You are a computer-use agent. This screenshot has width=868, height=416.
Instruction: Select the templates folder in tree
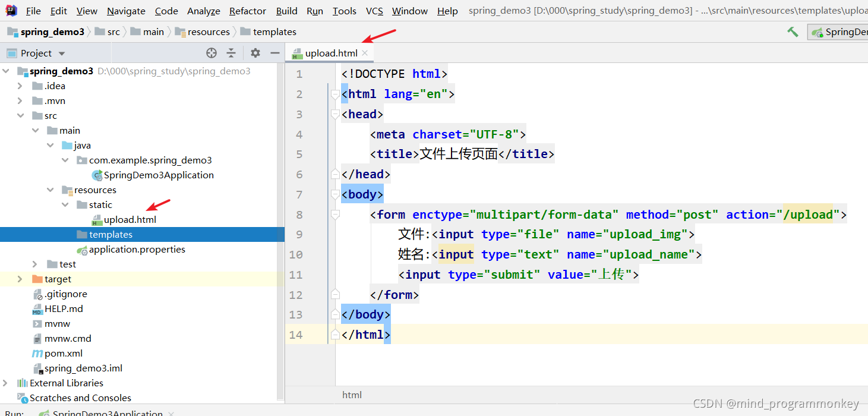coord(142,234)
